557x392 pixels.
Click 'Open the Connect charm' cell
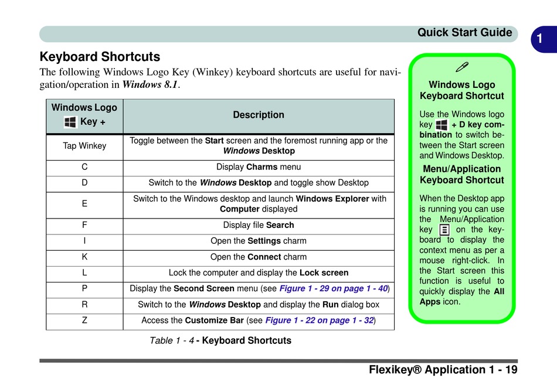pyautogui.click(x=259, y=258)
